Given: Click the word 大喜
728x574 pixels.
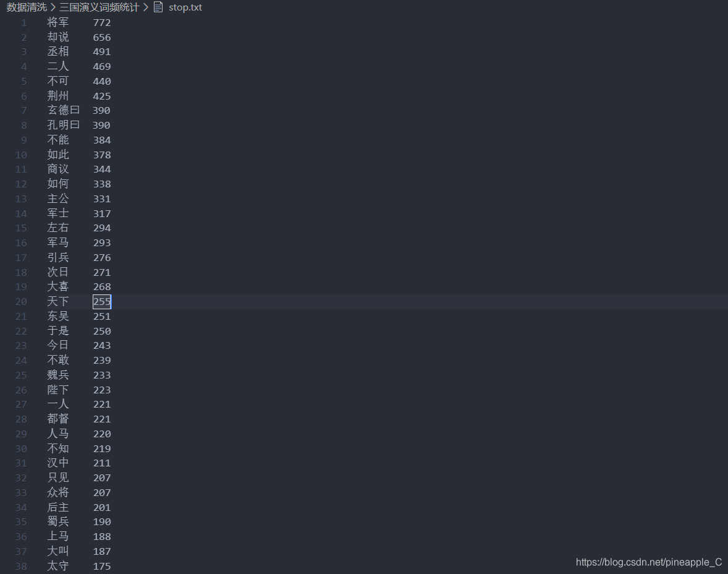Looking at the screenshot, I should click(58, 287).
